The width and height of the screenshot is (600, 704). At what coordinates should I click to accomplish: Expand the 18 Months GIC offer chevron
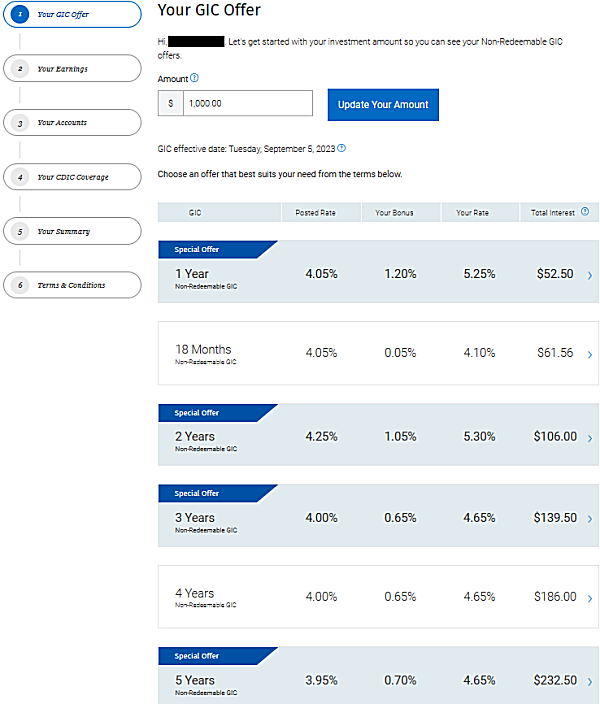[589, 354]
